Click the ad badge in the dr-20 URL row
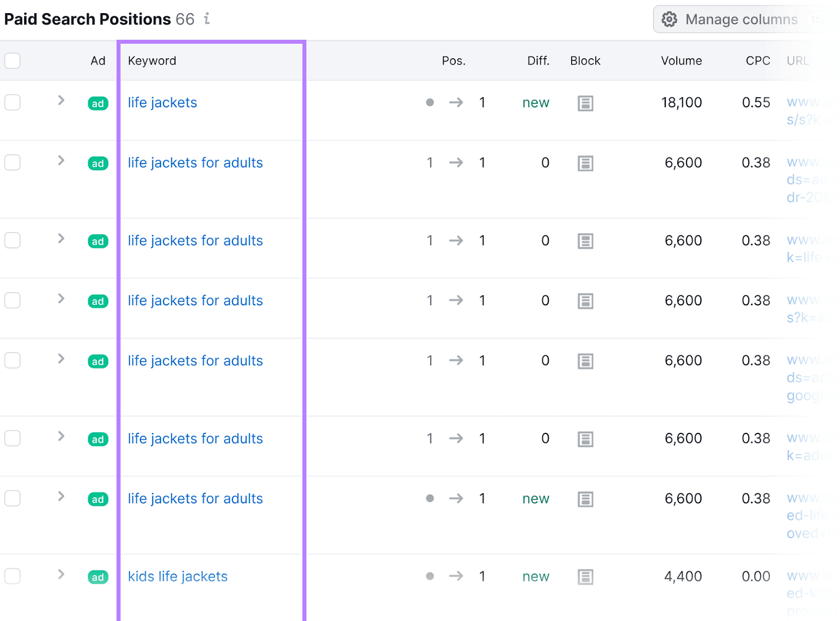Screen dimensions: 840x621 (x=98, y=163)
